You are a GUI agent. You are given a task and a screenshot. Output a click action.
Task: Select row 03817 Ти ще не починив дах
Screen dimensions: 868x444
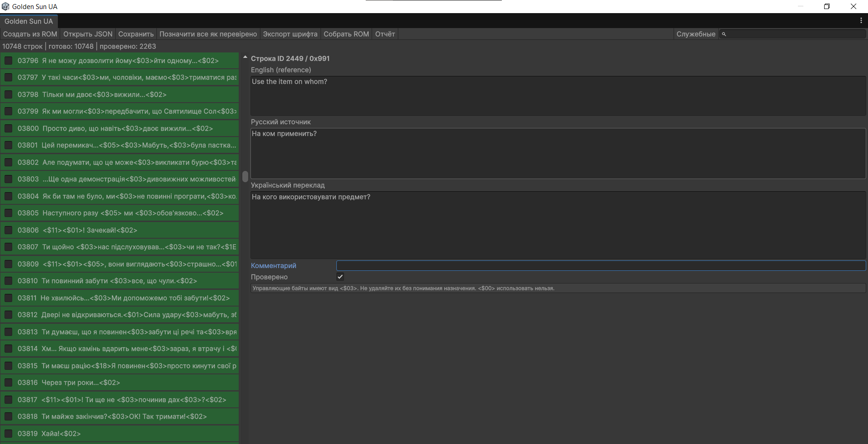point(119,400)
